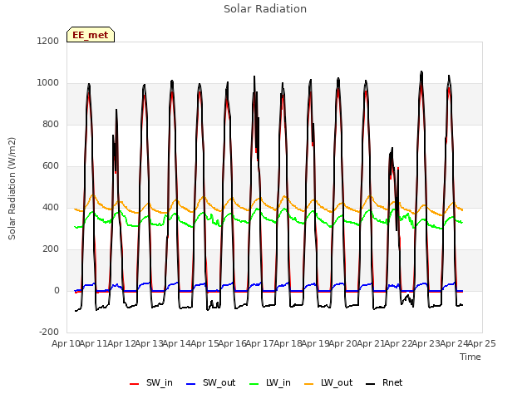This screenshot has width=532, height=399.
Task: Click the Solar Radiation (W/m2) axis label
Action: (12, 189)
